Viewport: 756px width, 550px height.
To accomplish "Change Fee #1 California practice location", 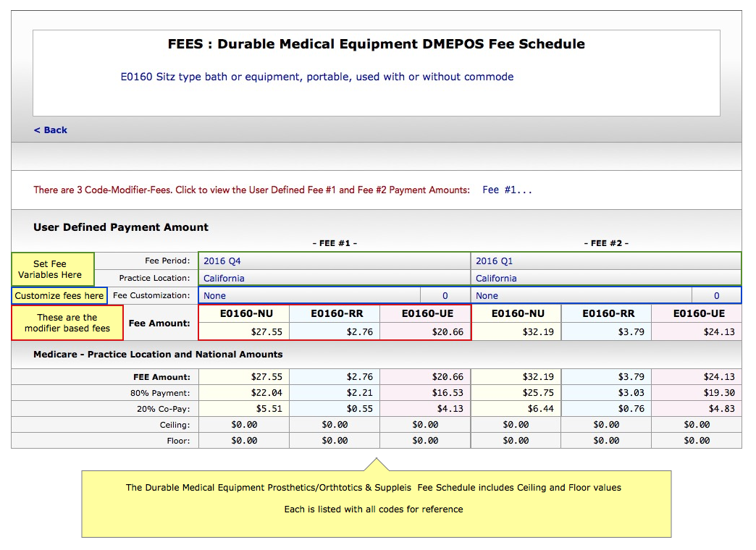I will (x=224, y=279).
